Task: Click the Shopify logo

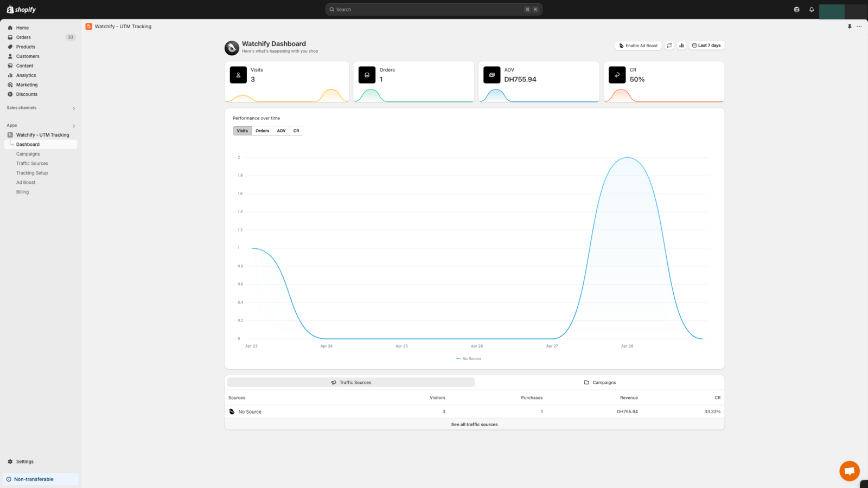Action: (x=22, y=10)
